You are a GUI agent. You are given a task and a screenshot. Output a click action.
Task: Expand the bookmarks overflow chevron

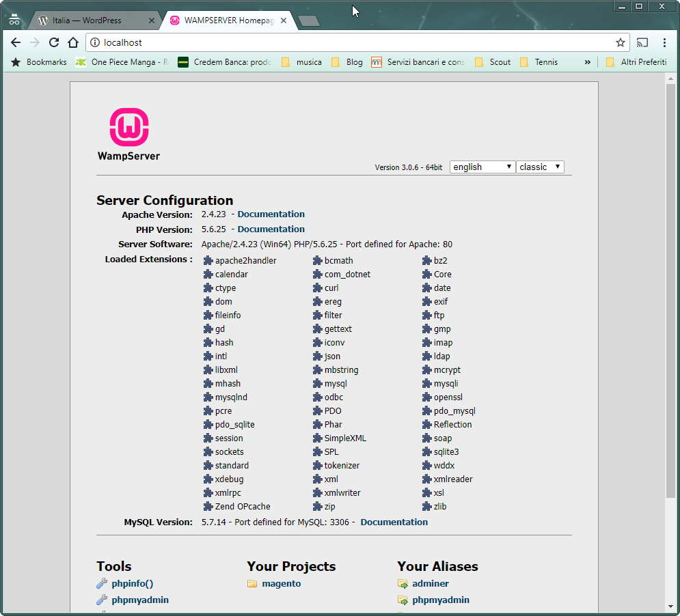click(x=587, y=62)
